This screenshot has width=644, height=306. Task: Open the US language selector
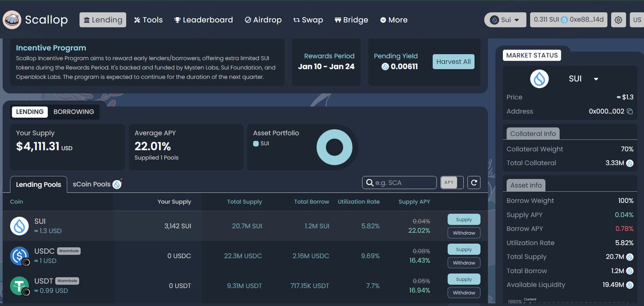coord(636,20)
